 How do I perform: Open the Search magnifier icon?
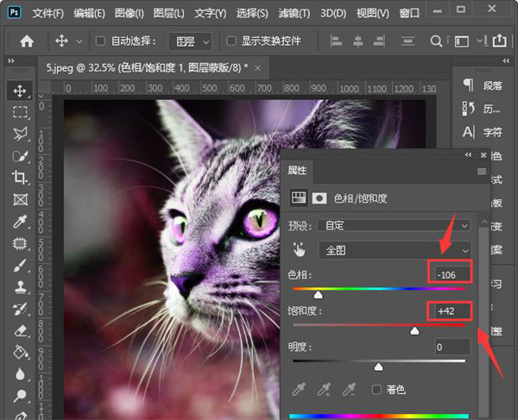coord(436,41)
